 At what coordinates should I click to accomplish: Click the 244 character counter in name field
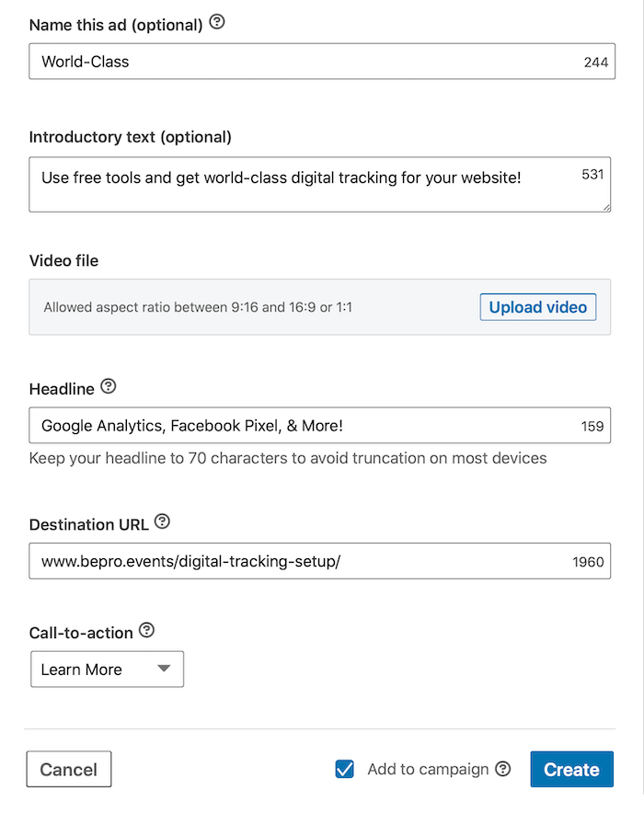[x=596, y=63]
